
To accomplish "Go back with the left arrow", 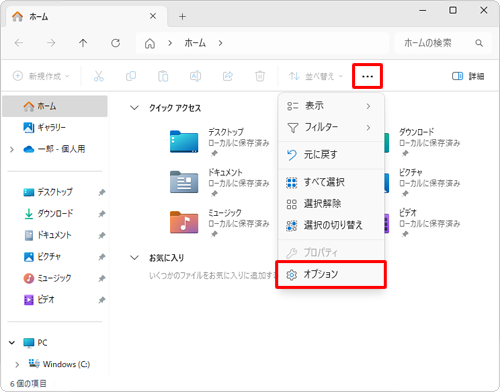I will (x=19, y=43).
